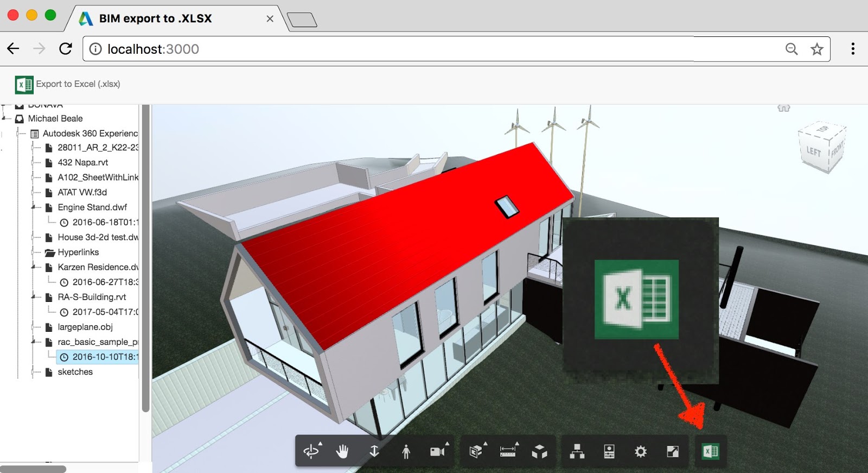Click the Excel icon in header
This screenshot has height=473, width=868.
click(x=24, y=85)
